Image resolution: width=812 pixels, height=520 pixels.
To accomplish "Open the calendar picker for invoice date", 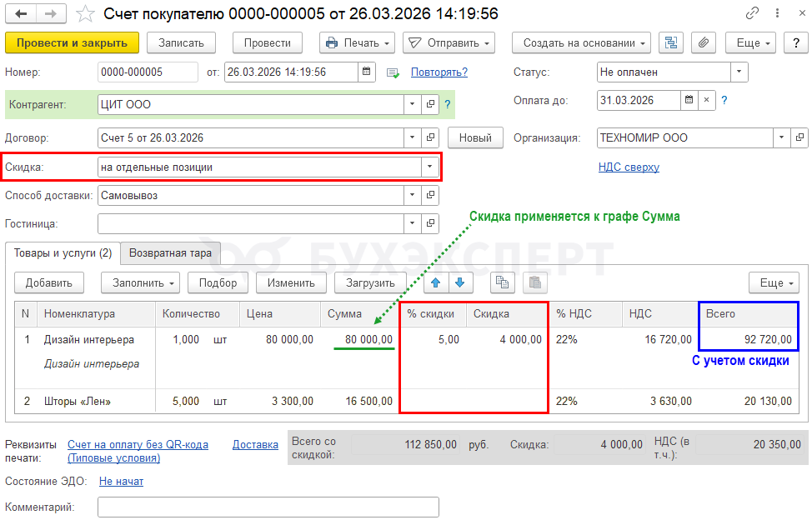I will (367, 72).
